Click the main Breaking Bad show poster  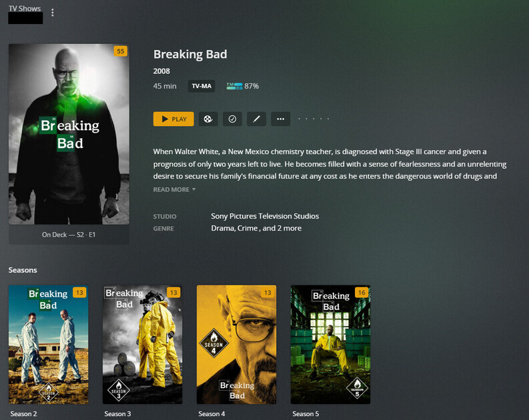point(69,134)
